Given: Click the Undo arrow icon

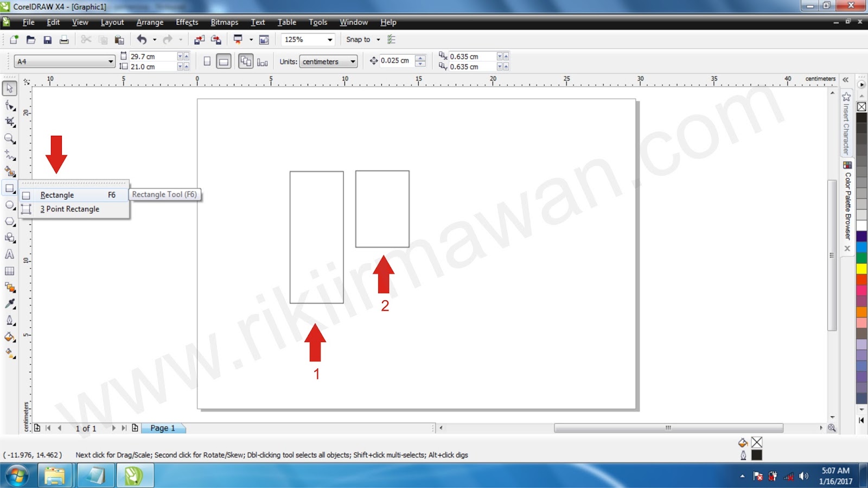Looking at the screenshot, I should 142,40.
